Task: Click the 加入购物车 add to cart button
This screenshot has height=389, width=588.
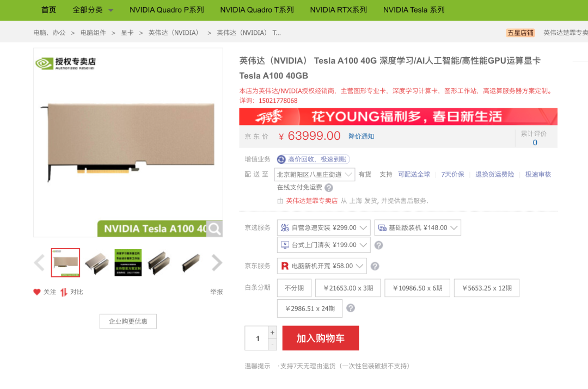Action: [x=321, y=338]
